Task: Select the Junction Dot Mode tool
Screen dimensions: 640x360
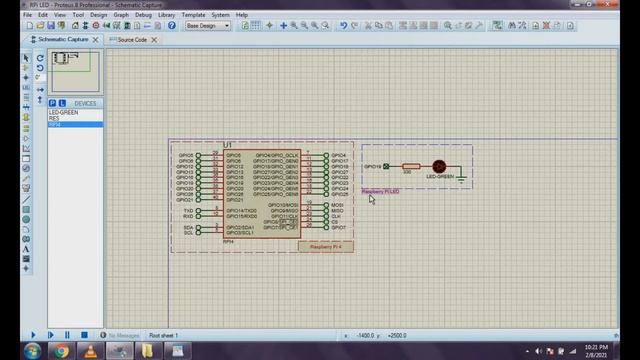Action: 26,78
